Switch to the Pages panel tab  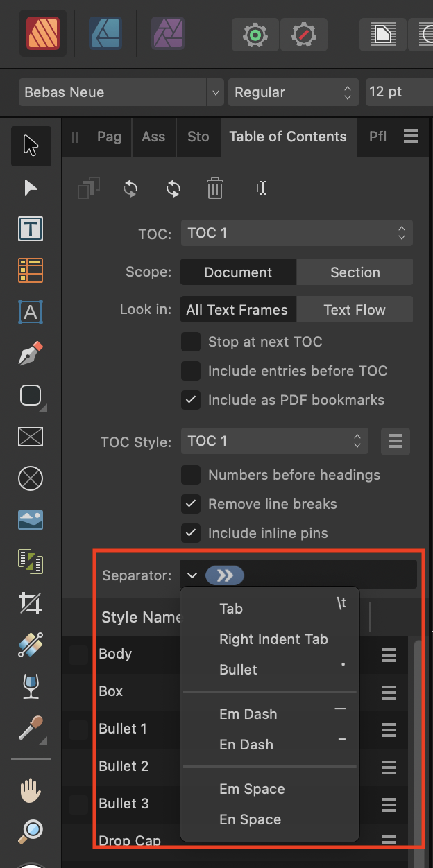click(110, 137)
